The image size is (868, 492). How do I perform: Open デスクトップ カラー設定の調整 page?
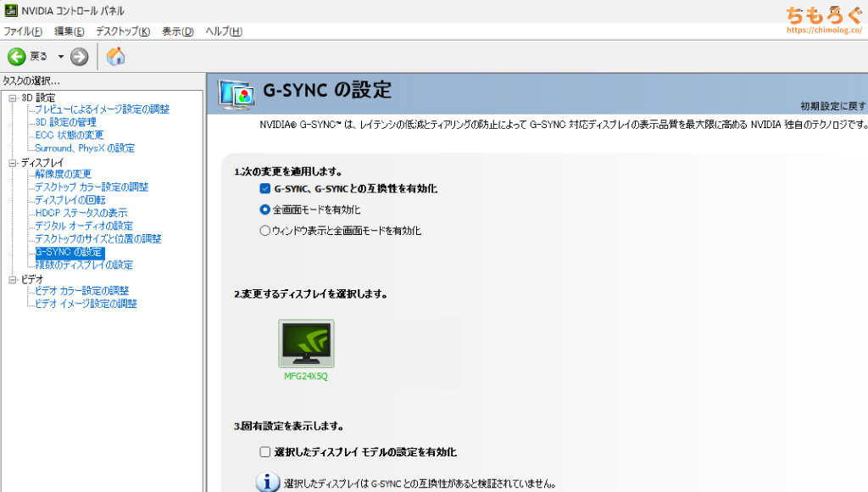click(92, 187)
